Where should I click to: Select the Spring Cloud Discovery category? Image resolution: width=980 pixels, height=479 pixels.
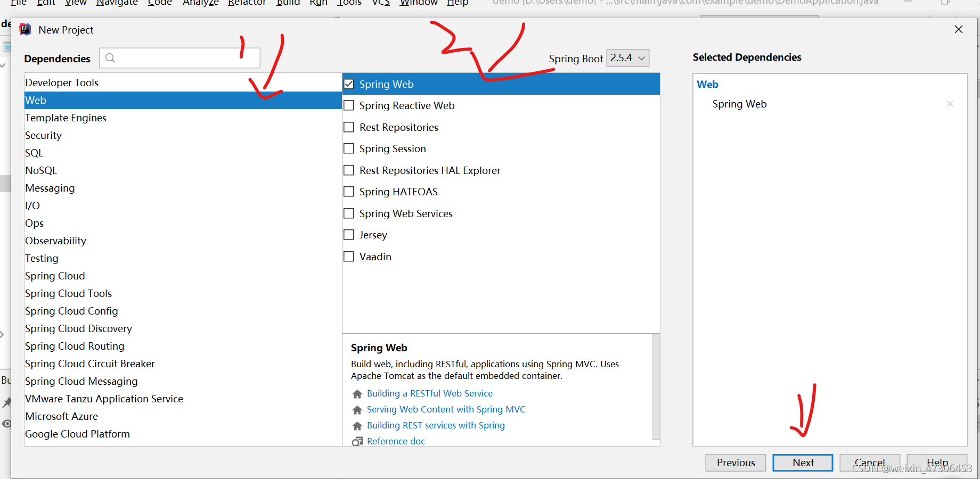(183, 328)
